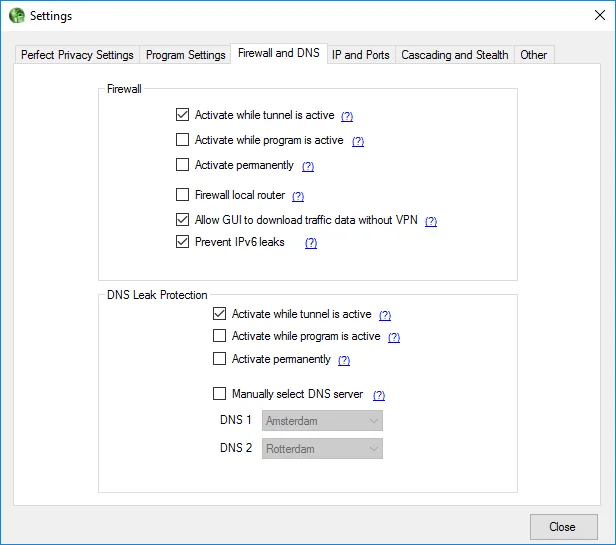Click help link beside Prevent IPv6 leaks

click(311, 243)
